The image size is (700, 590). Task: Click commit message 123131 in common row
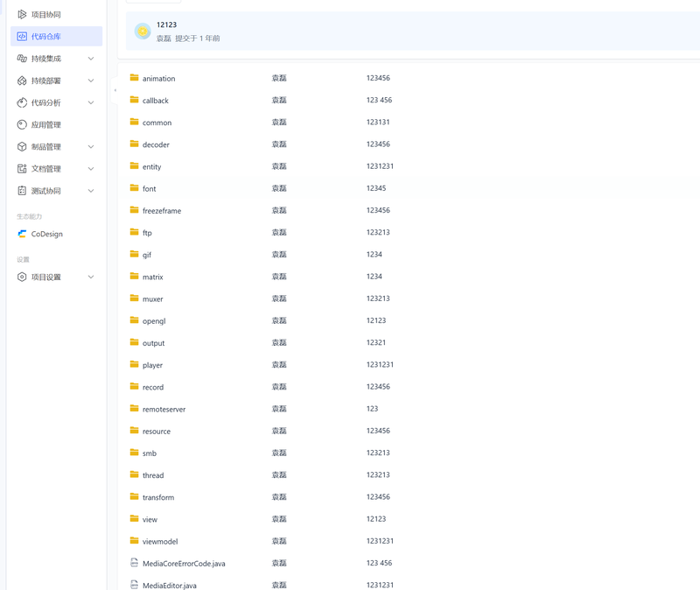click(378, 122)
